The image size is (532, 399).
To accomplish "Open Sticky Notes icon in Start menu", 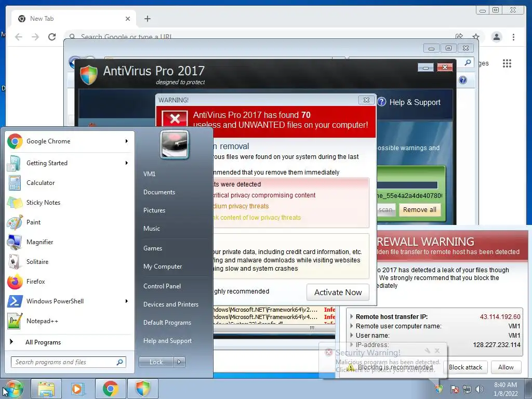I will click(15, 203).
